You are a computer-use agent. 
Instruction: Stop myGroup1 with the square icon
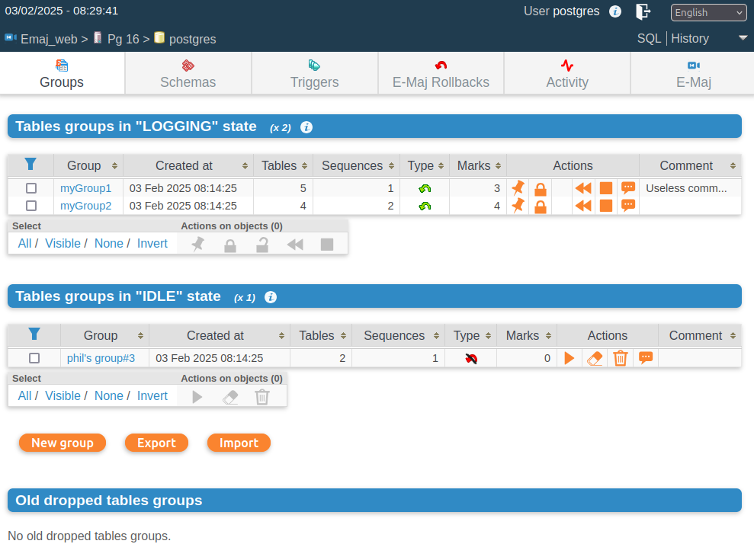(x=606, y=188)
